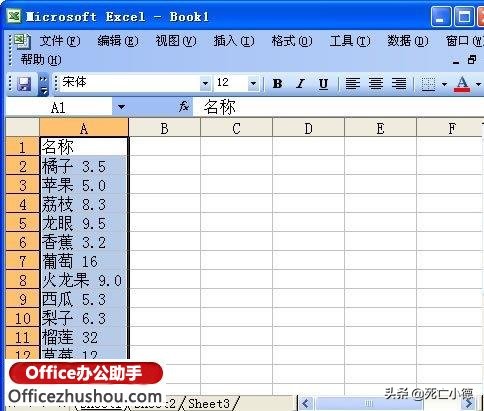This screenshot has width=484, height=411.
Task: Select column E header
Action: click(x=380, y=127)
